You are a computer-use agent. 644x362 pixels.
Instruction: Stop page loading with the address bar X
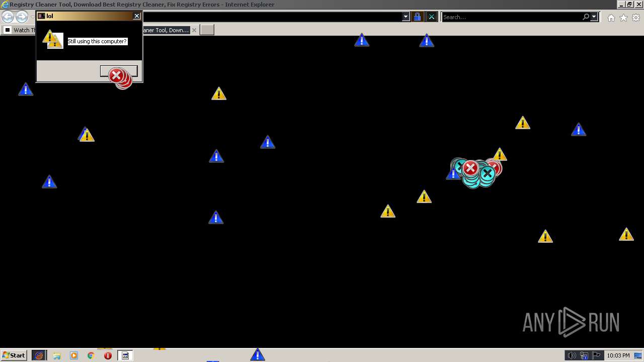point(431,17)
